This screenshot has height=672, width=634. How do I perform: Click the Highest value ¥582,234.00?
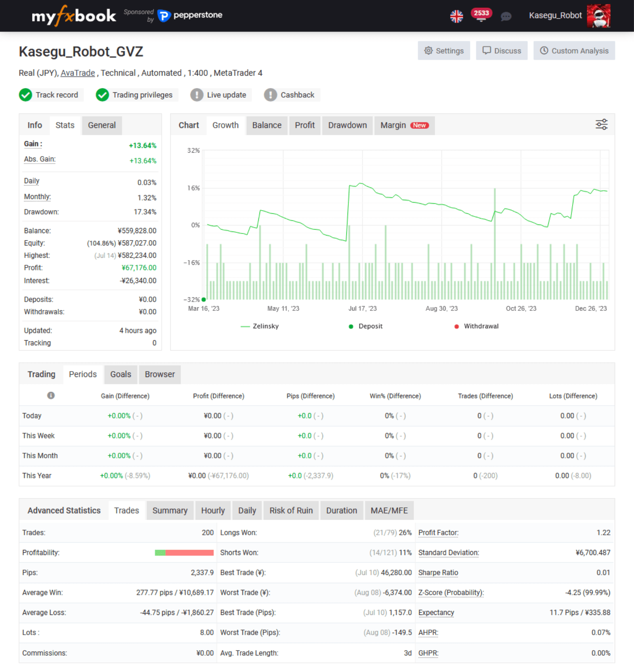click(x=137, y=256)
